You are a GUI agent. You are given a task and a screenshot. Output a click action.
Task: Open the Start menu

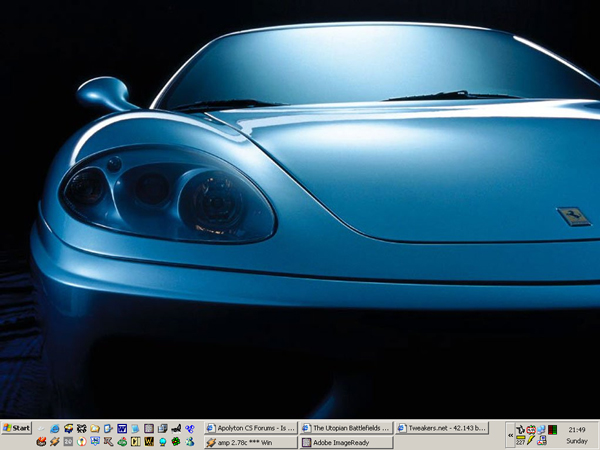point(17,428)
